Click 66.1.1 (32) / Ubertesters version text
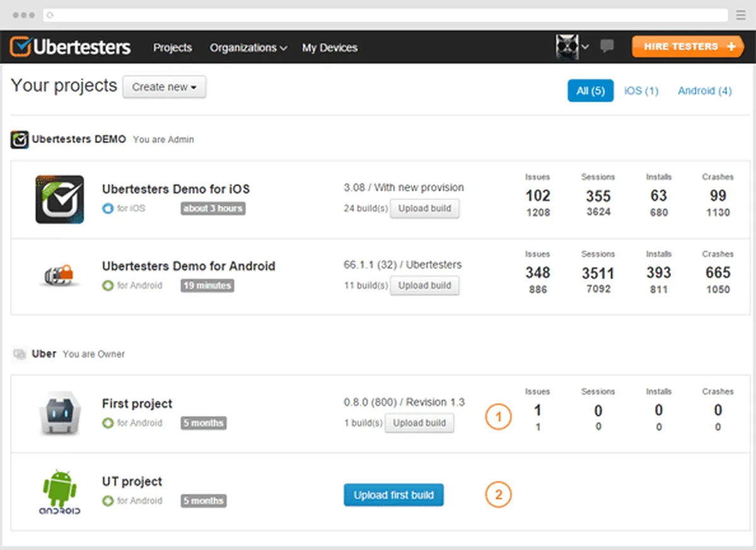Screen dimensions: 756x550 [403, 265]
